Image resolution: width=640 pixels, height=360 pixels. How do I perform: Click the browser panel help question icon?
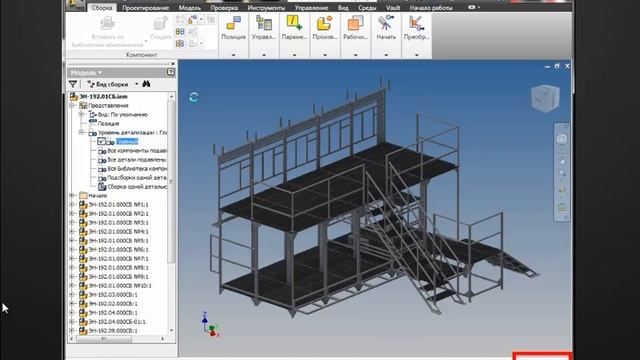[171, 72]
